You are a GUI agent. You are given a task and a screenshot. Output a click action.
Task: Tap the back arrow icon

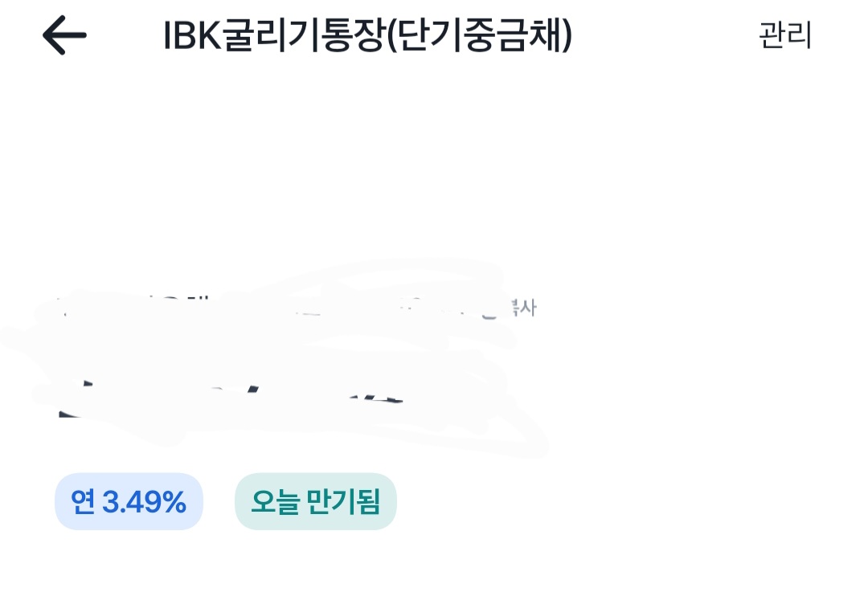64,36
